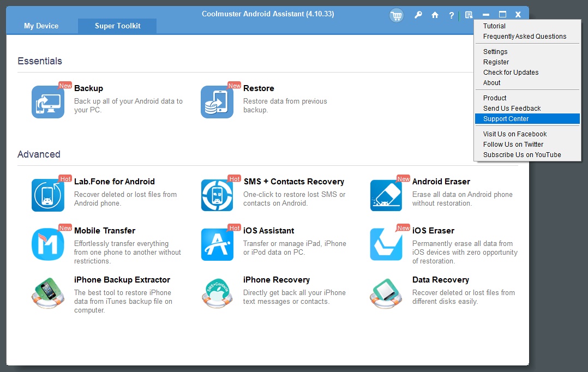Image resolution: width=588 pixels, height=372 pixels.
Task: Click 'Effortlessly transfer everything' description
Action: 128,253
